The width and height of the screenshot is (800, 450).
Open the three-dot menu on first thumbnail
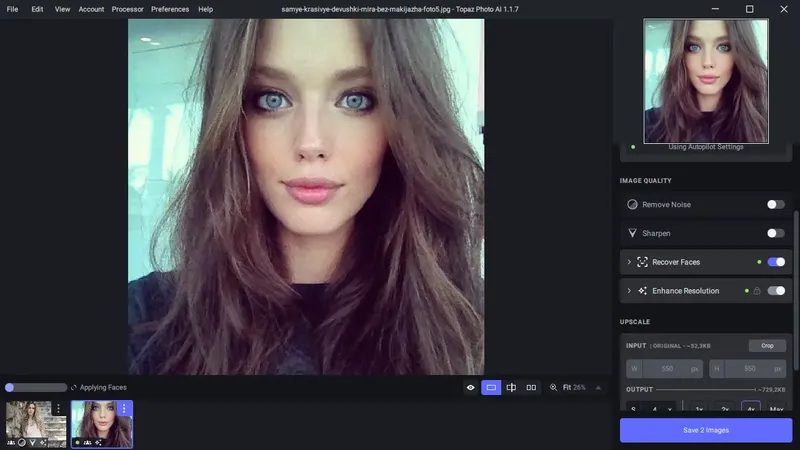tap(58, 409)
